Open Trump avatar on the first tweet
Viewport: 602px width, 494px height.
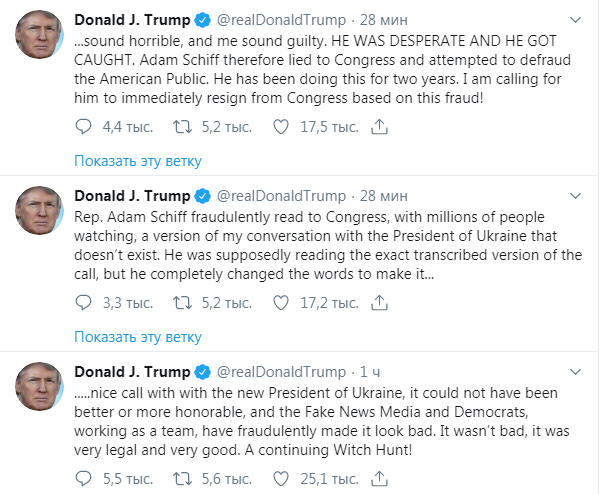(x=40, y=38)
